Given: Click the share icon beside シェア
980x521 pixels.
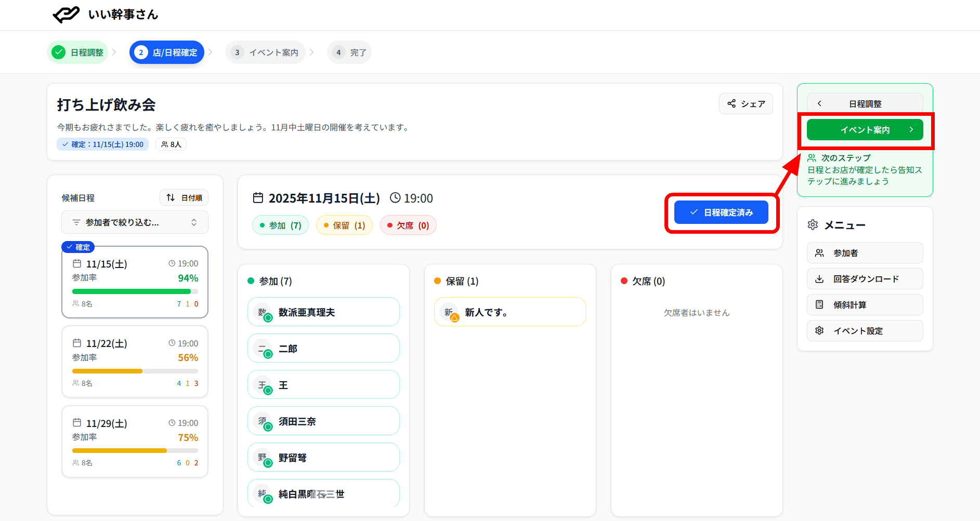Looking at the screenshot, I should [731, 103].
